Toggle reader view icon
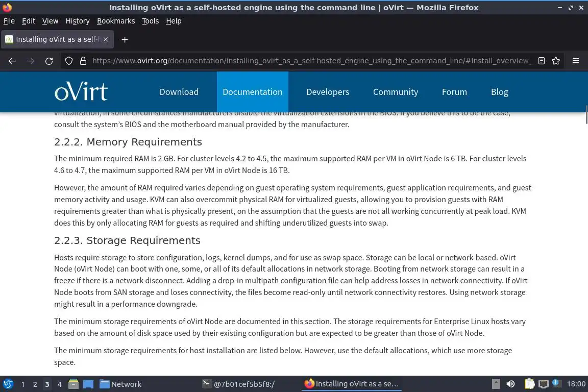The width and height of the screenshot is (588, 392). [x=541, y=61]
